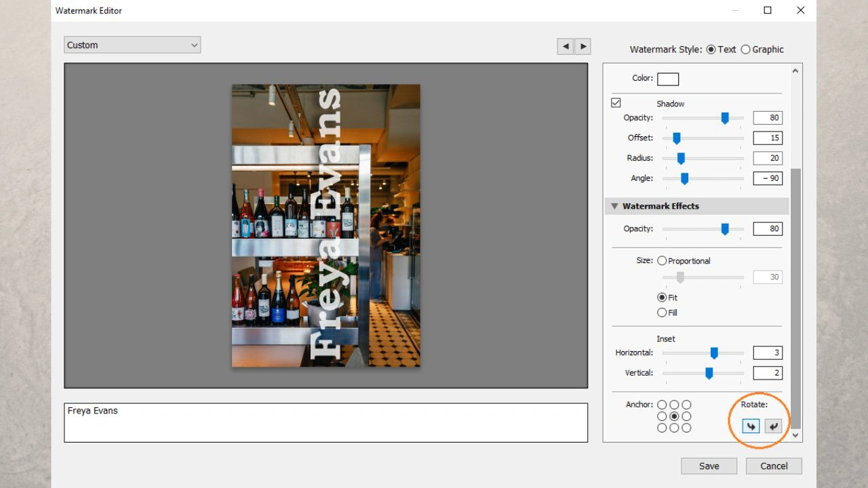Select the bottom-right anchor point
The height and width of the screenshot is (488, 868).
(686, 428)
